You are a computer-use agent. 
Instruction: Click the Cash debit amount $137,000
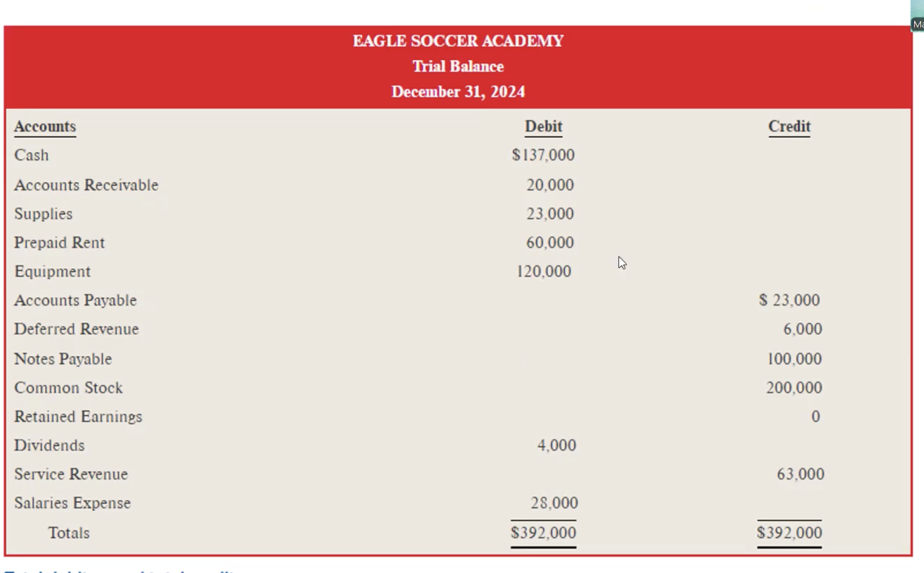click(x=543, y=155)
